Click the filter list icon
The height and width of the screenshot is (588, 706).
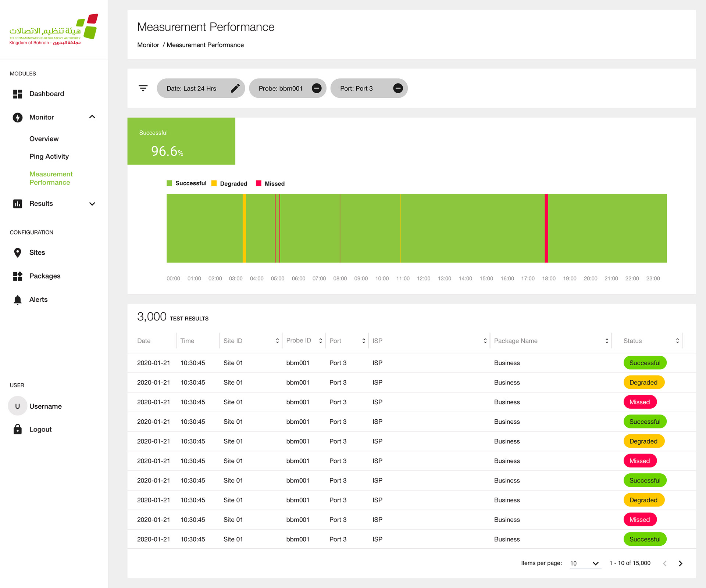point(143,88)
